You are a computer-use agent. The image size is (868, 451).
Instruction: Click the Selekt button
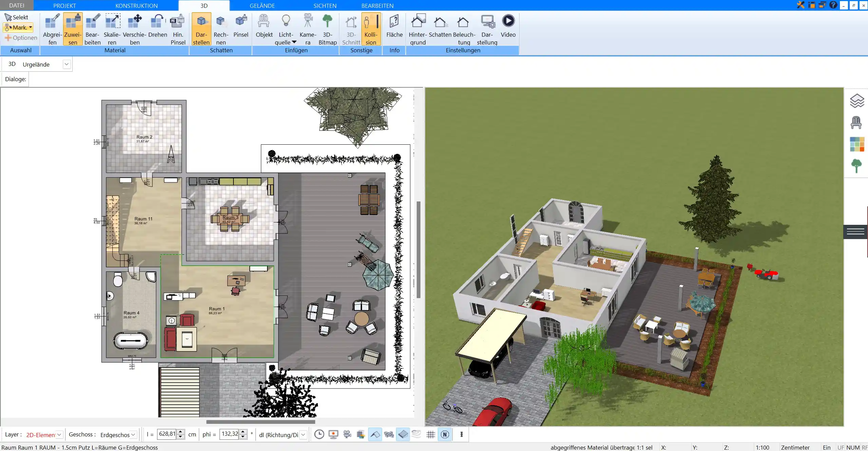17,17
